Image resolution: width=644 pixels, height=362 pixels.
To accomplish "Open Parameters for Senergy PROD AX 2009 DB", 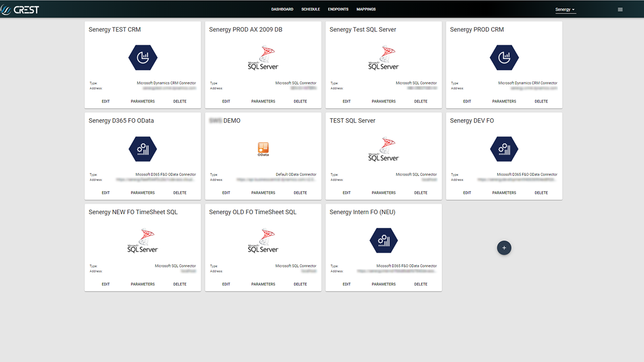I will coord(263,101).
